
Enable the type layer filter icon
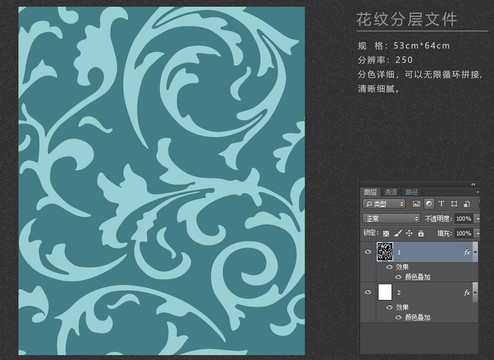click(x=441, y=204)
